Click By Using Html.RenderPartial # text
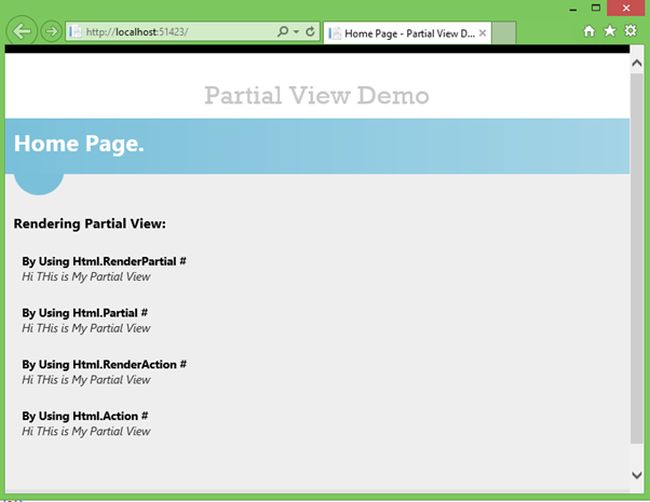This screenshot has width=650, height=502. pyautogui.click(x=104, y=262)
